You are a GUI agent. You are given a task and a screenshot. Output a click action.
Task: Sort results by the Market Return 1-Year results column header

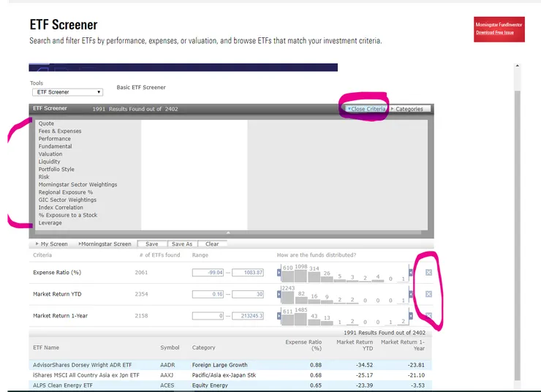click(403, 345)
